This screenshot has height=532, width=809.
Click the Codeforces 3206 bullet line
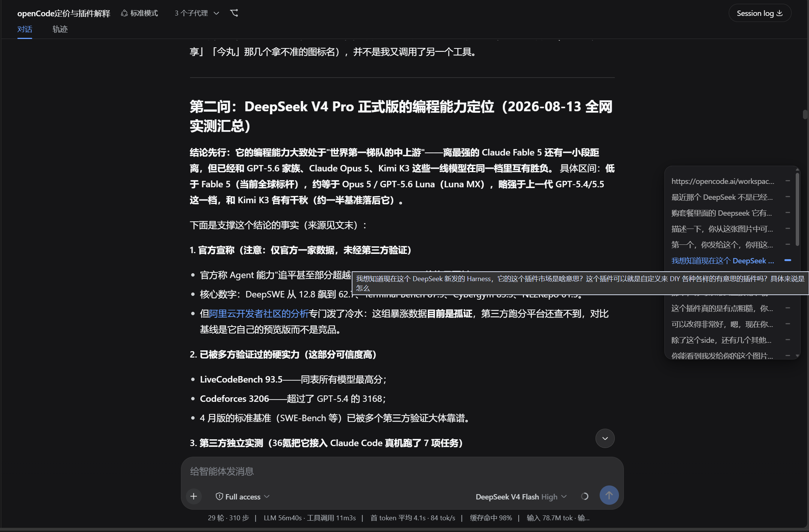click(293, 399)
